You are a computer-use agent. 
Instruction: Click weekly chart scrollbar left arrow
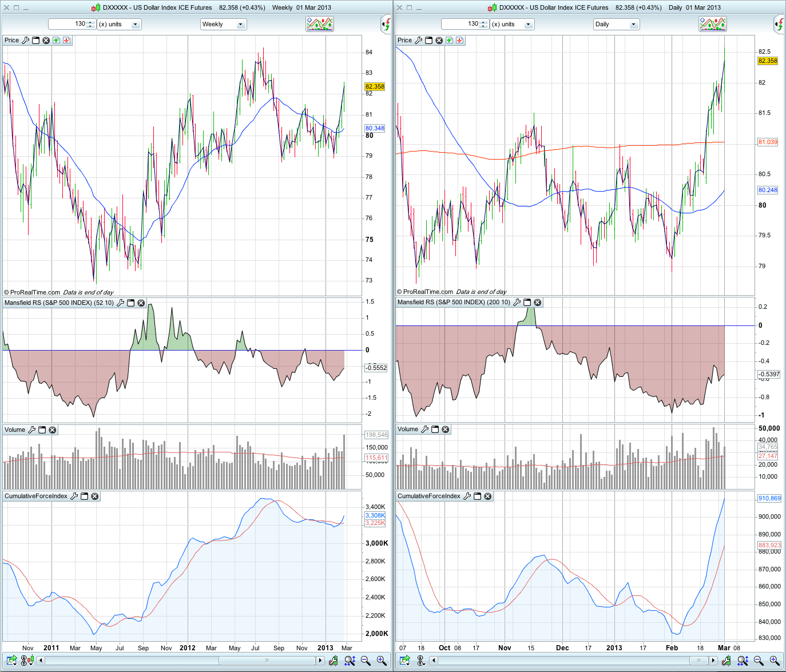click(41, 661)
